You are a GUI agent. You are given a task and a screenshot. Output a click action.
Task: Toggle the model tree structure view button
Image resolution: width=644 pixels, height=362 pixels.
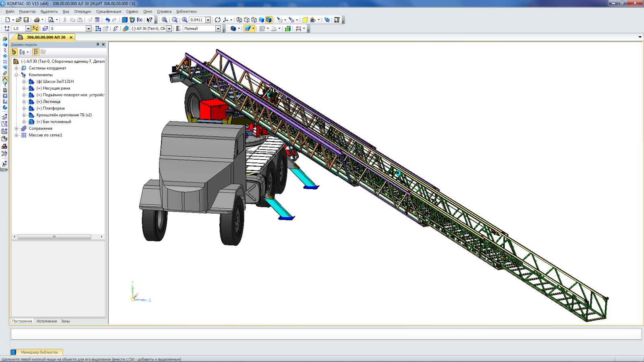[14, 52]
